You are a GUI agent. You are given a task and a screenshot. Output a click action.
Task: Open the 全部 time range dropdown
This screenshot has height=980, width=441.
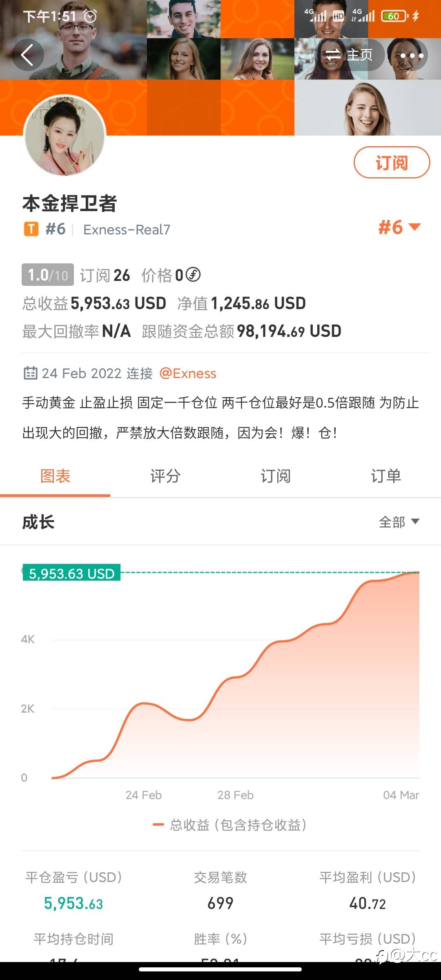click(399, 522)
